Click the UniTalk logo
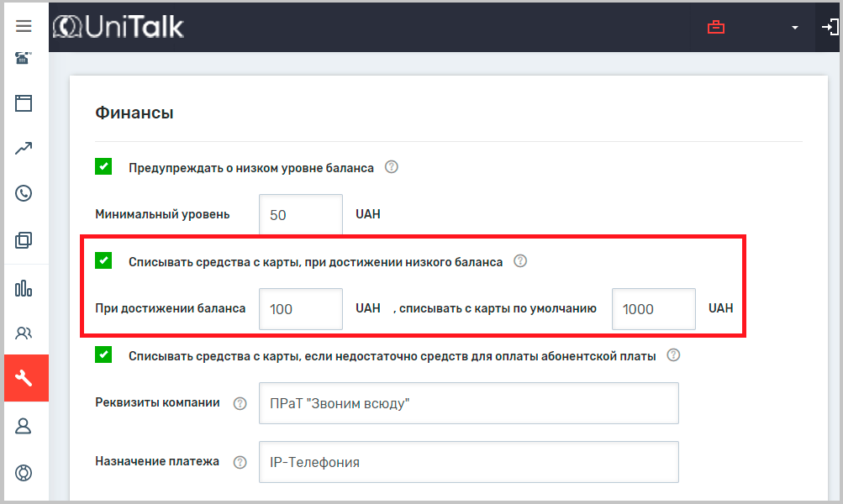 coord(119,27)
